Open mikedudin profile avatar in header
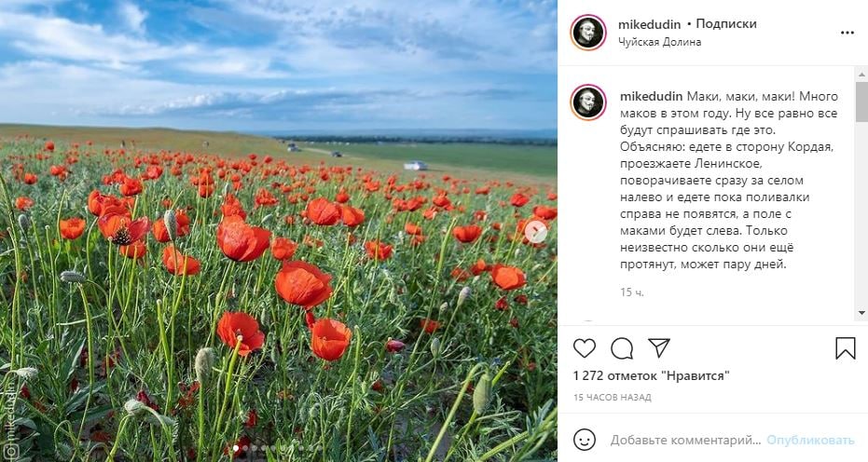 [x=588, y=33]
